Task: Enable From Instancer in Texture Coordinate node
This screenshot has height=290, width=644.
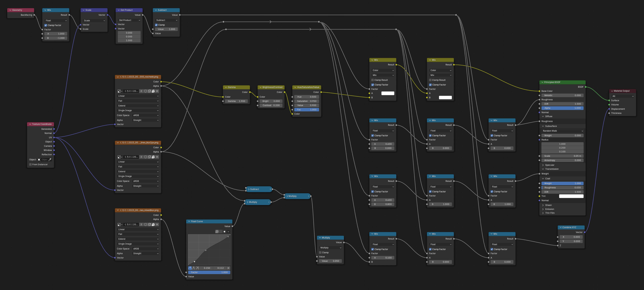Action: tap(30, 165)
